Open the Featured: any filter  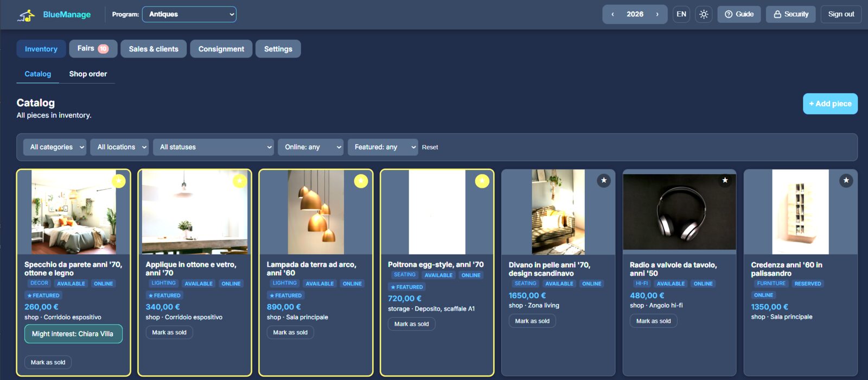point(382,147)
